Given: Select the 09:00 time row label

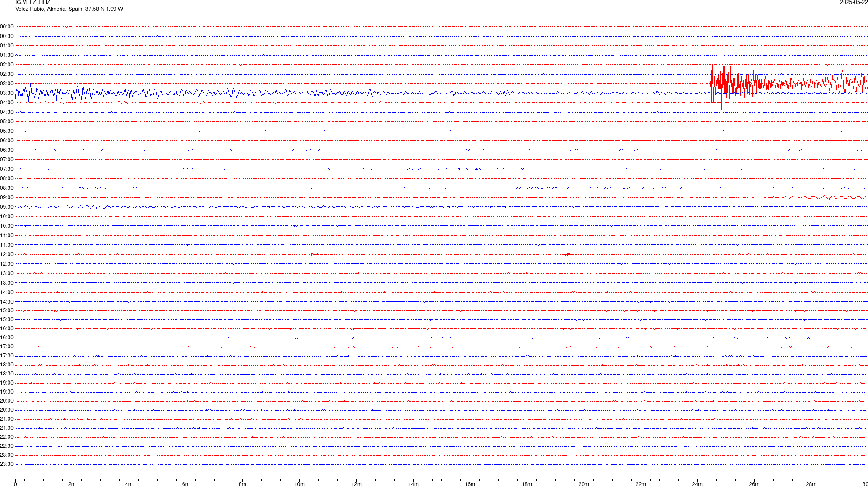Looking at the screenshot, I should coord(7,197).
